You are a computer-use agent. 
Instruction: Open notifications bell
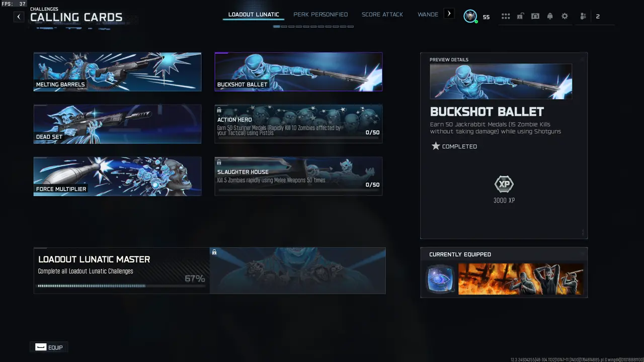tap(550, 16)
